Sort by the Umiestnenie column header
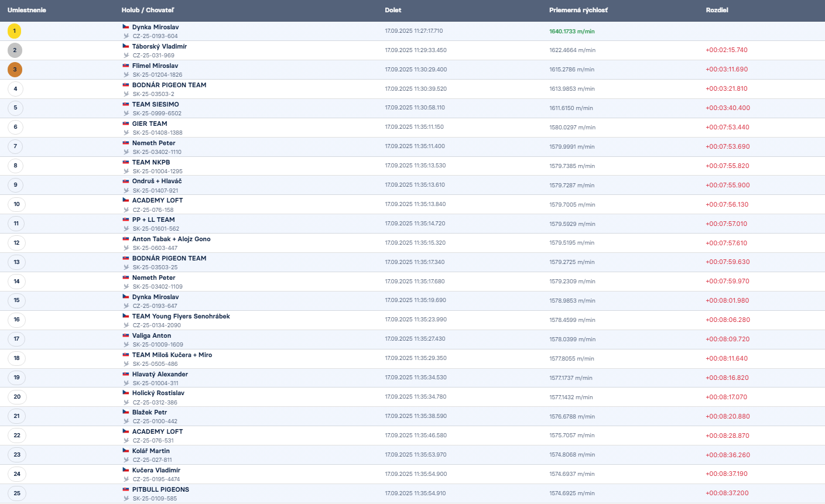Screen dimensions: 825x504 pyautogui.click(x=26, y=11)
